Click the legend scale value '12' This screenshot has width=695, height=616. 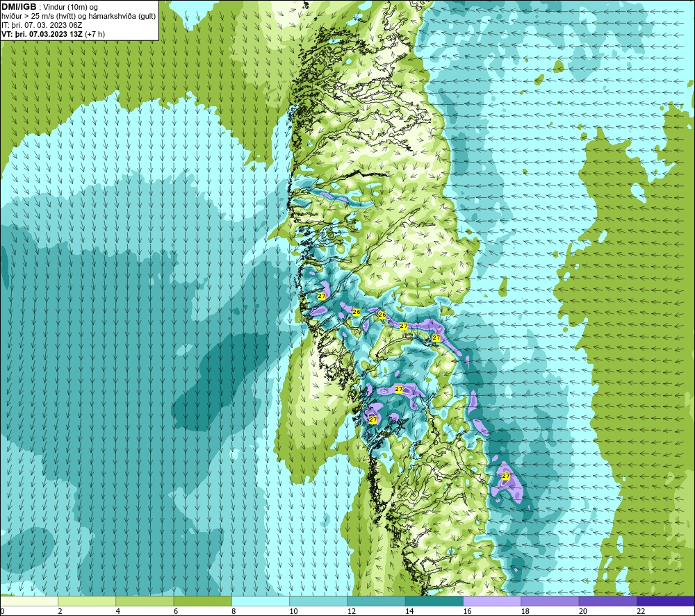[x=352, y=611]
